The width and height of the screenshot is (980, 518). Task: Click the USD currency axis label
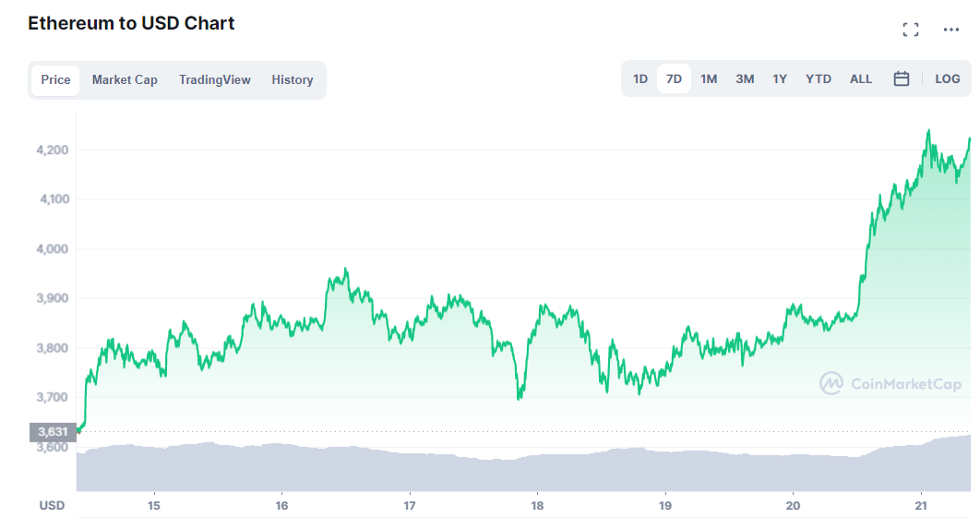click(52, 505)
